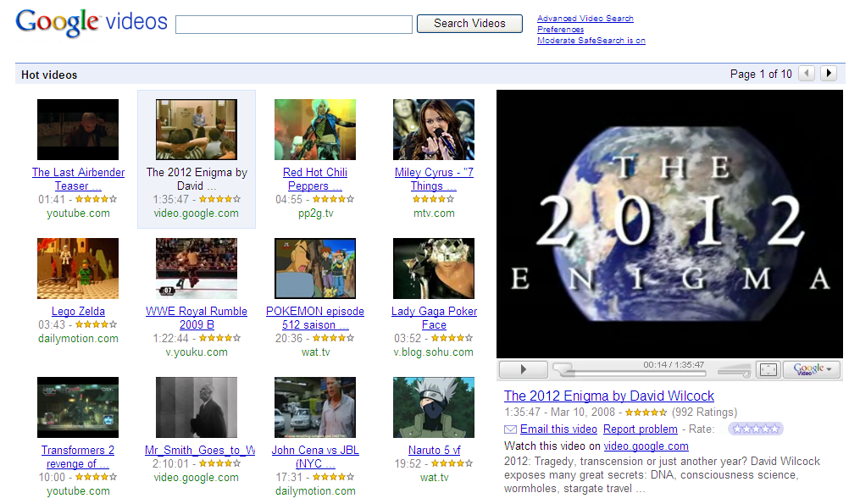The image size is (860, 504).
Task: Open the Google Video menu in player
Action: tap(813, 369)
